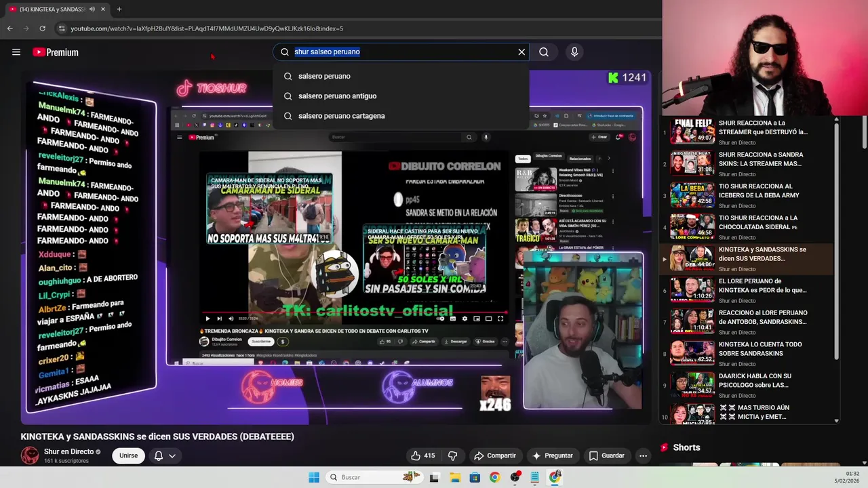Share the video with Compartir
This screenshot has height=488, width=868.
pos(495,455)
